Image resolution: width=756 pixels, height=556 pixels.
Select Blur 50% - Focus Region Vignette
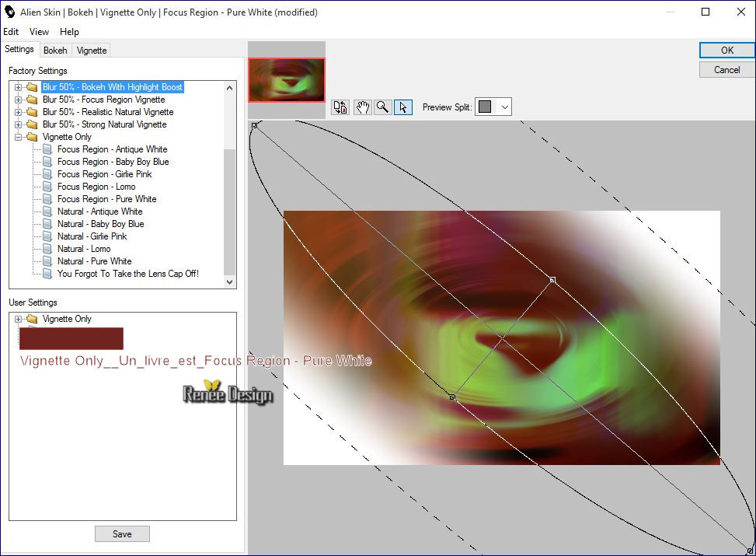pos(103,100)
